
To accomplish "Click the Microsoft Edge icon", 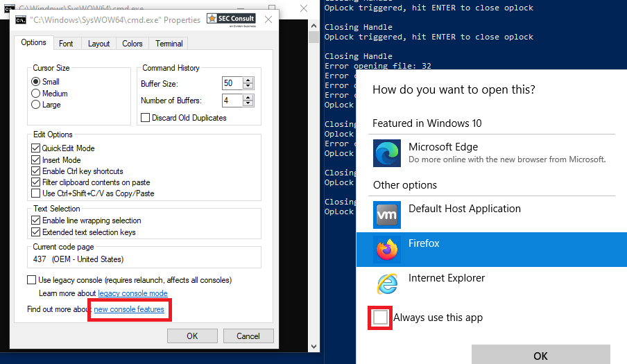I will tap(386, 153).
